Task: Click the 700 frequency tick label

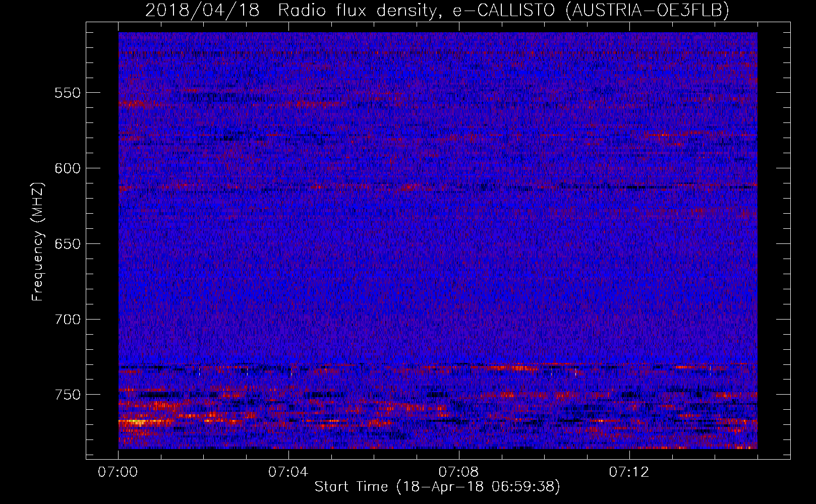Action: point(68,320)
